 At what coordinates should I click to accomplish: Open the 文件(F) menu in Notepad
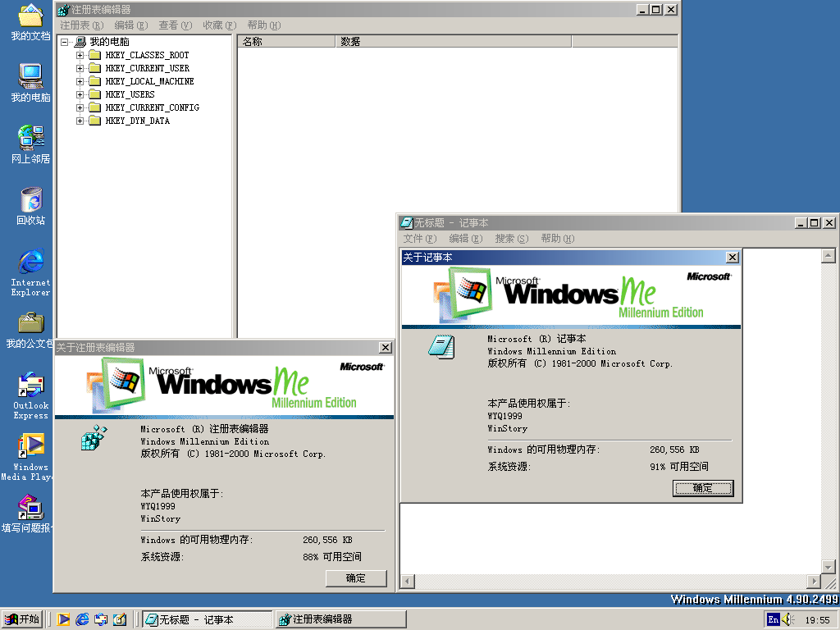[420, 239]
